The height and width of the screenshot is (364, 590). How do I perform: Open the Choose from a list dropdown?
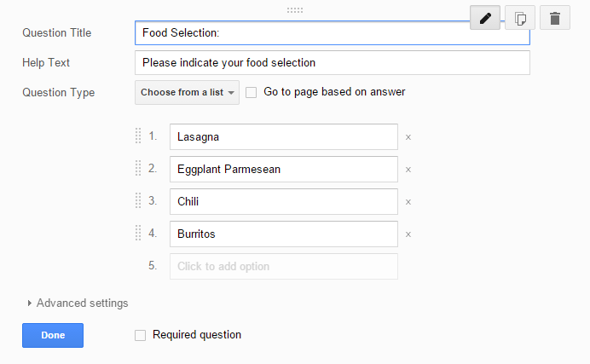187,93
